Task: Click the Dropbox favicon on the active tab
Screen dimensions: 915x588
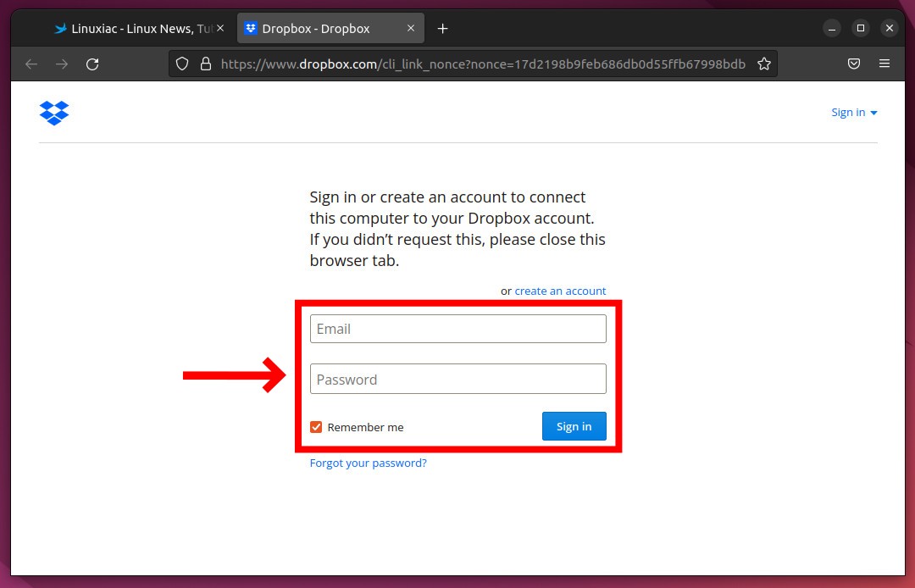Action: coord(251,28)
